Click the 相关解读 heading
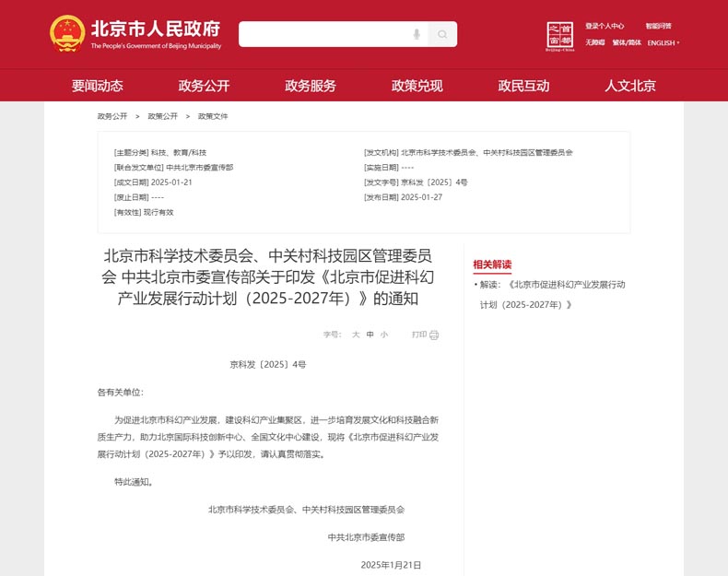The image size is (728, 576). pos(492,264)
